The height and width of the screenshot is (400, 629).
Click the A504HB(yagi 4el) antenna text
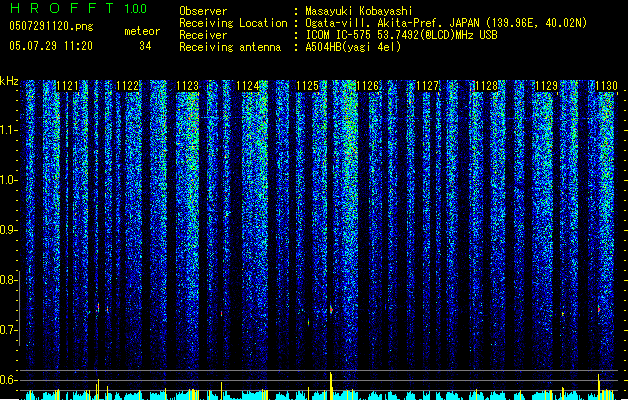click(x=353, y=47)
